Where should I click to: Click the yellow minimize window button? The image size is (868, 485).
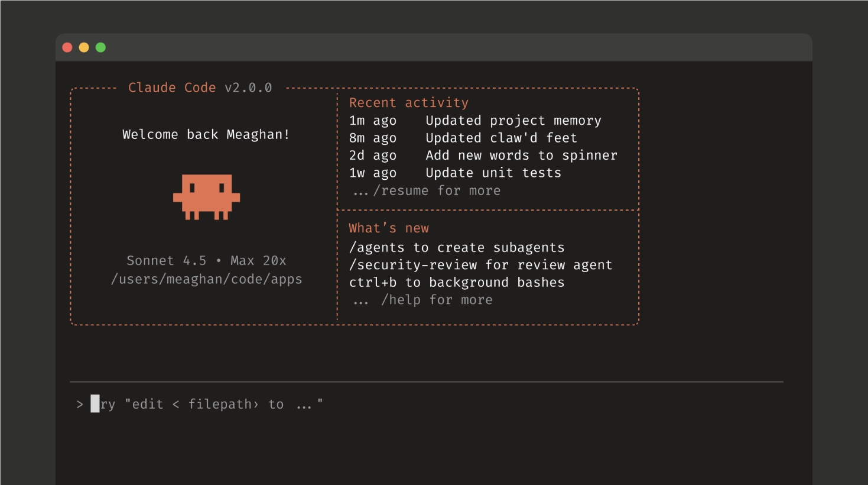pos(84,47)
